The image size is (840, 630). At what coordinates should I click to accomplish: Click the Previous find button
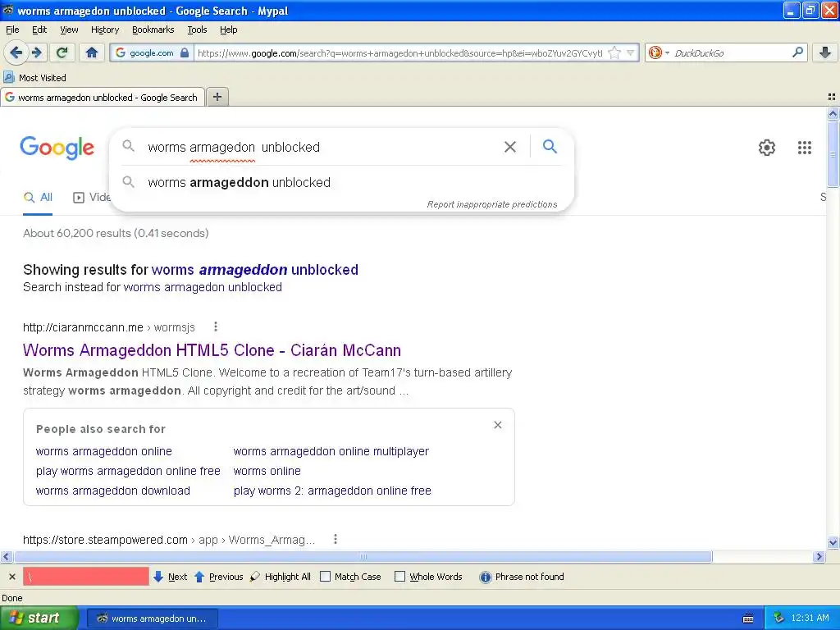coord(218,577)
